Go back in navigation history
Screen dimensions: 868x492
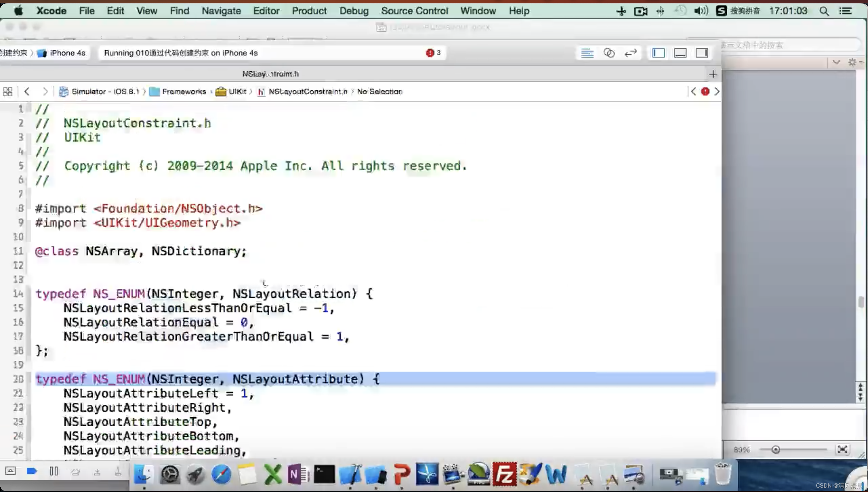pos(27,92)
